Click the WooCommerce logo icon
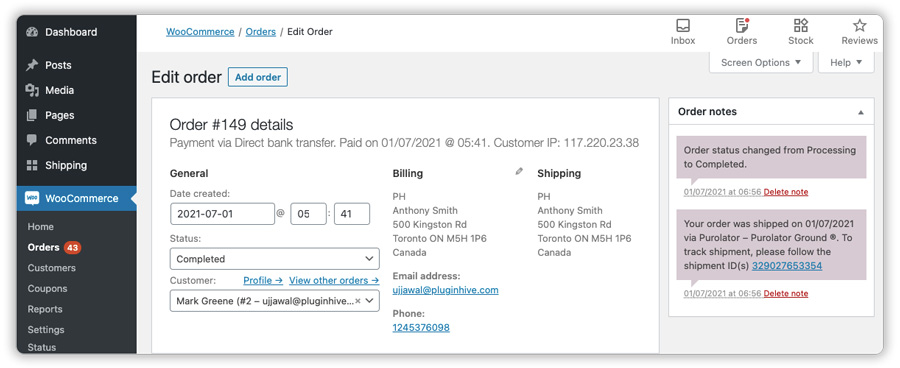 (x=32, y=198)
